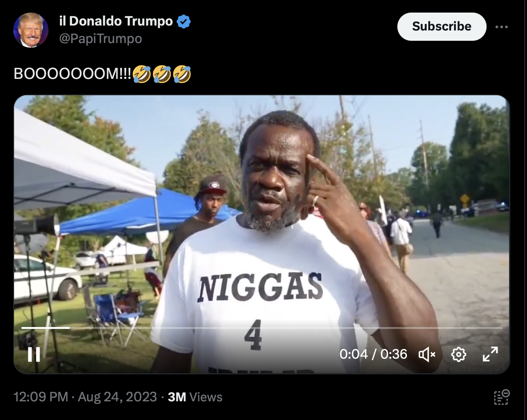
Task: Click the 0:04 / 0:36 time display
Action: [373, 354]
